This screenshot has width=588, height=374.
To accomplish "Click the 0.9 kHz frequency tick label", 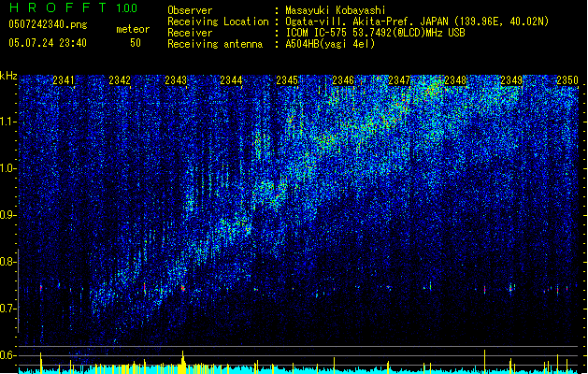I will (8, 215).
